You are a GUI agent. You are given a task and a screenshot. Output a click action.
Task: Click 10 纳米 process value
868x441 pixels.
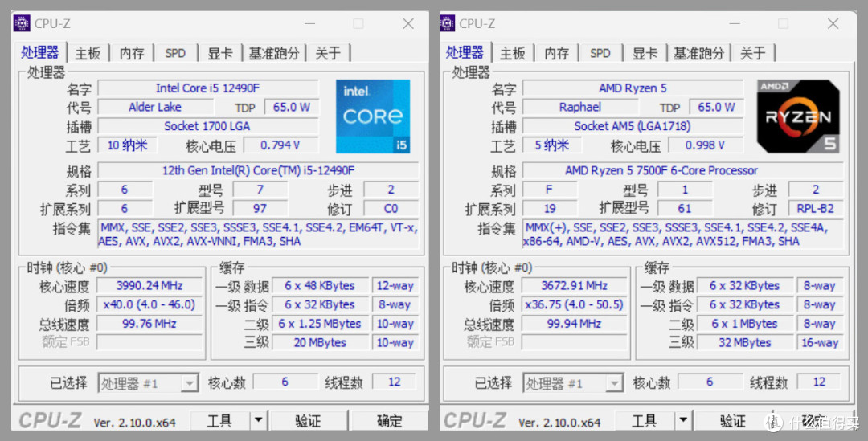pyautogui.click(x=127, y=145)
